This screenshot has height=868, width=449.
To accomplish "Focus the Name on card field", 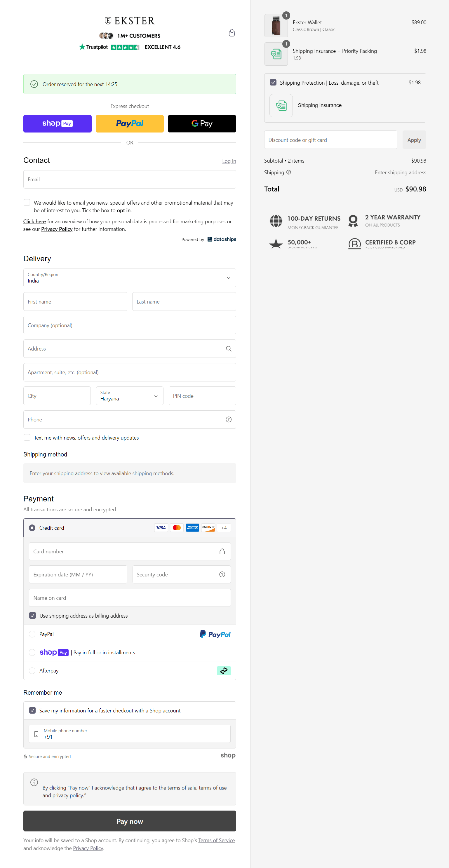I will [130, 598].
